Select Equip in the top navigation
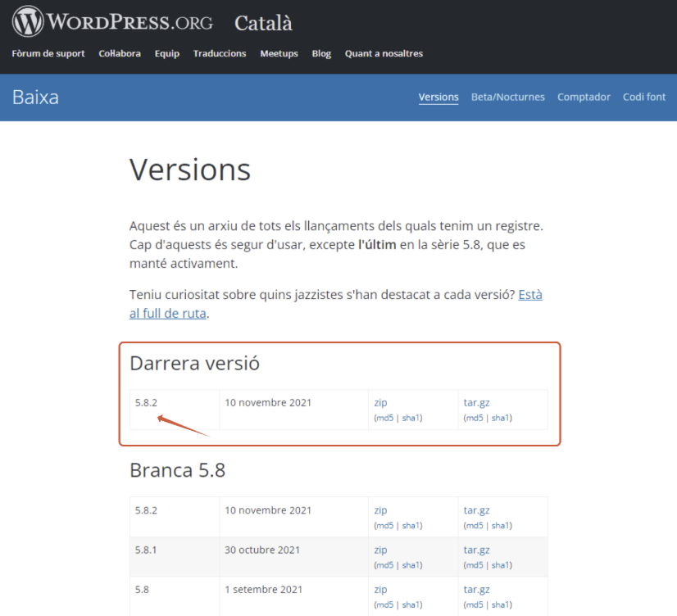The width and height of the screenshot is (677, 616). click(167, 53)
